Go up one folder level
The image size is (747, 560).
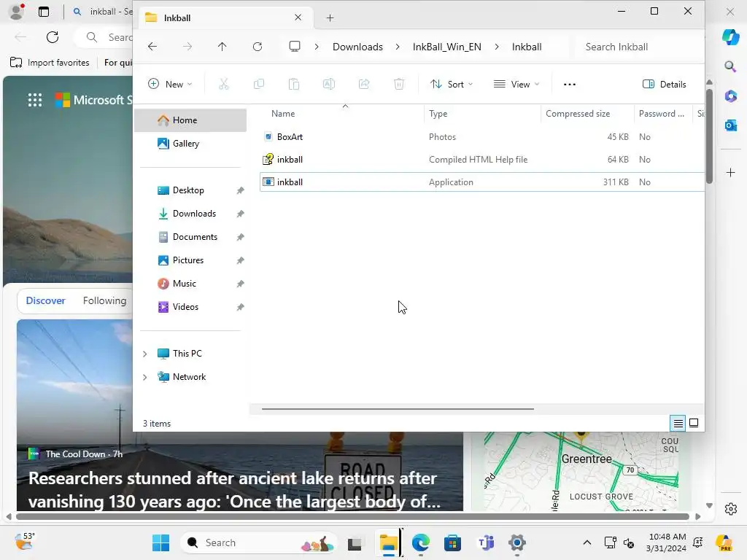click(x=222, y=46)
